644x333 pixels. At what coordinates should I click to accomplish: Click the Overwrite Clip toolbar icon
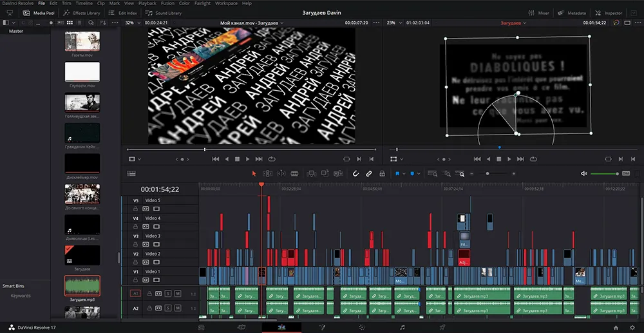325,174
